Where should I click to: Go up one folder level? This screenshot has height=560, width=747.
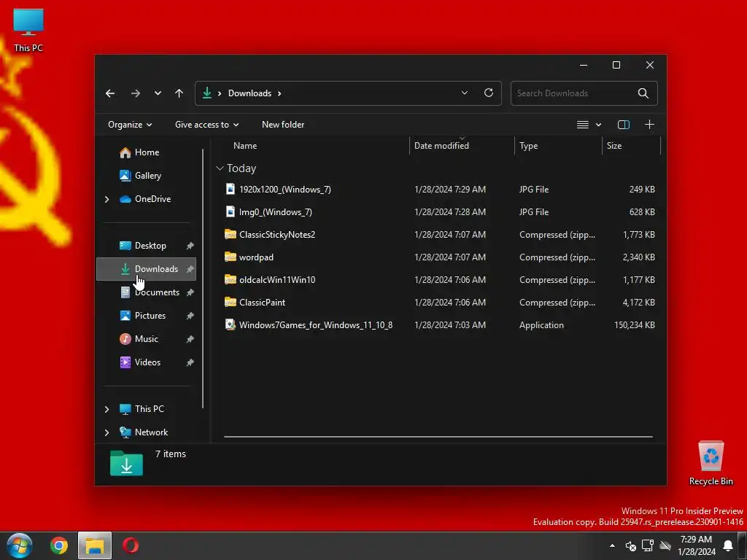tap(179, 93)
